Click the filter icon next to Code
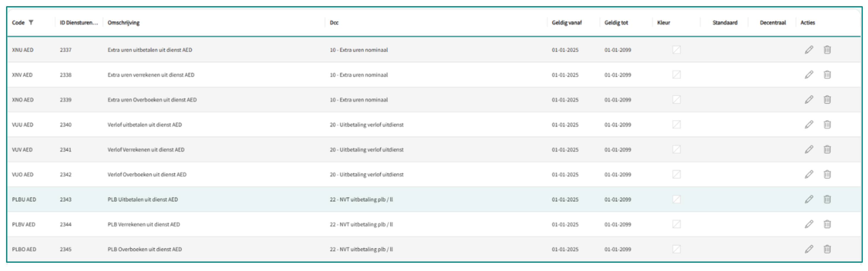 tap(31, 23)
